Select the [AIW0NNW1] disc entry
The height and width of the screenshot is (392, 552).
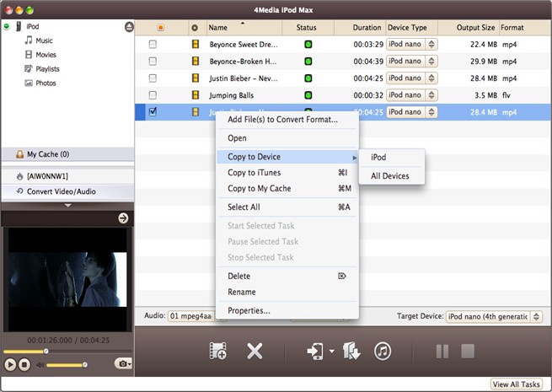pos(67,176)
